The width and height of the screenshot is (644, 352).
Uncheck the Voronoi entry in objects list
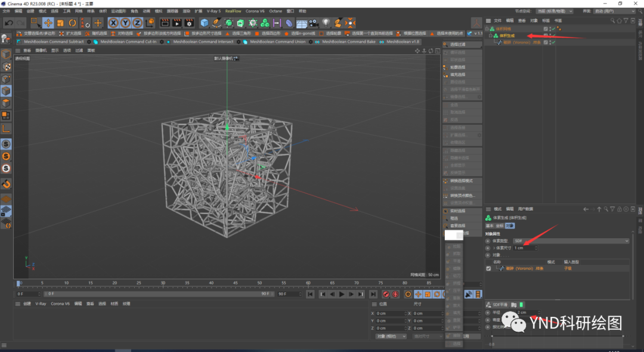pos(488,268)
